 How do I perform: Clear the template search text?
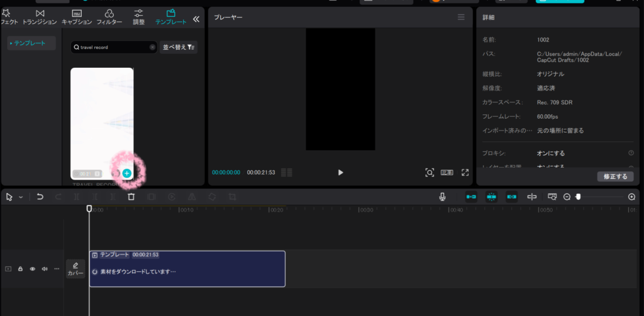tap(152, 47)
